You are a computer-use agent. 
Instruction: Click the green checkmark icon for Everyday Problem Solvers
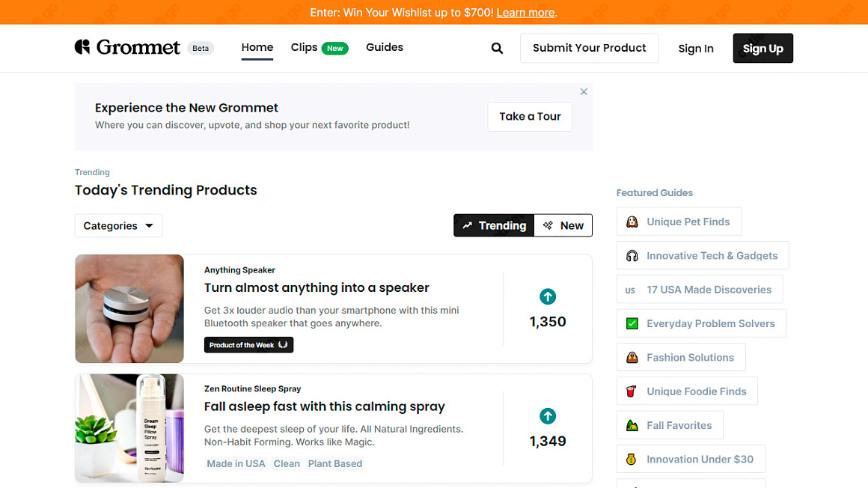coord(632,323)
